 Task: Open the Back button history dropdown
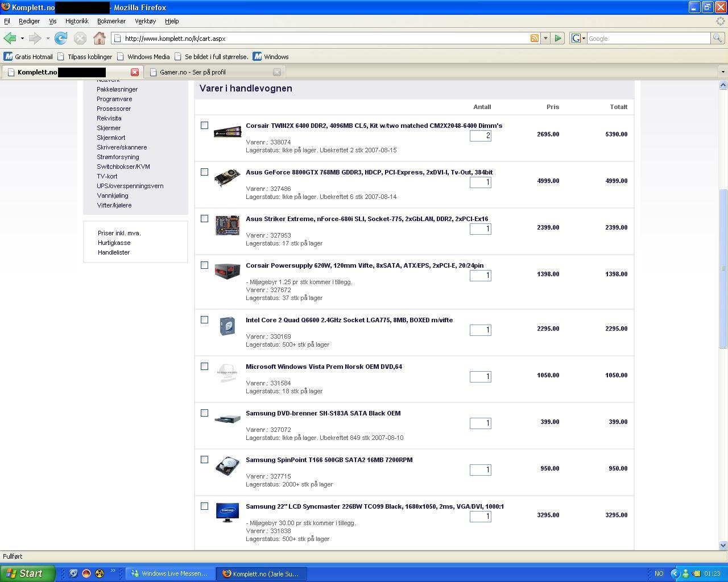click(x=22, y=38)
